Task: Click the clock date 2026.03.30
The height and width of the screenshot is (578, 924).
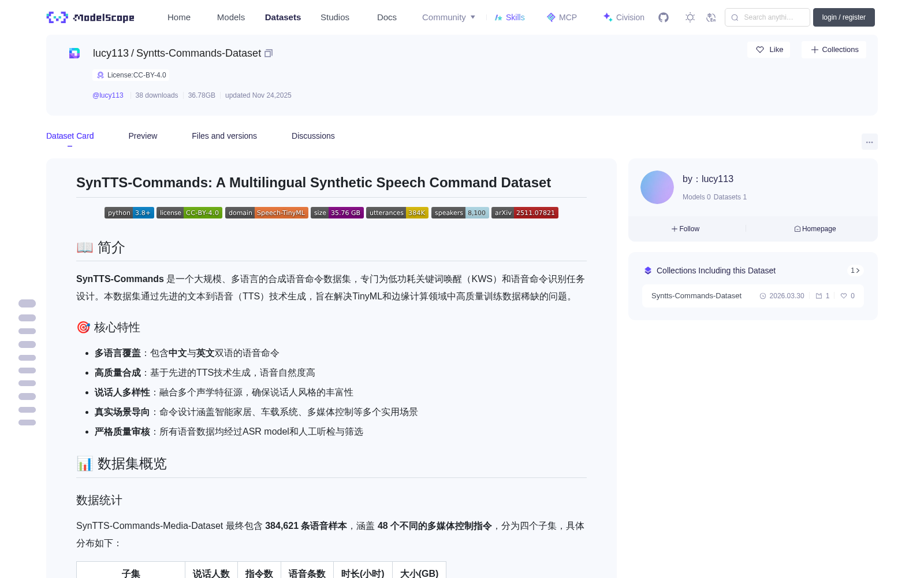Action: coord(782,296)
